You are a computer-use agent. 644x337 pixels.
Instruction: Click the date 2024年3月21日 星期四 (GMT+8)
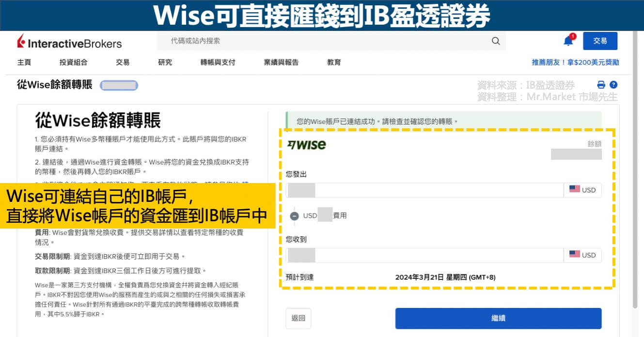(x=445, y=277)
